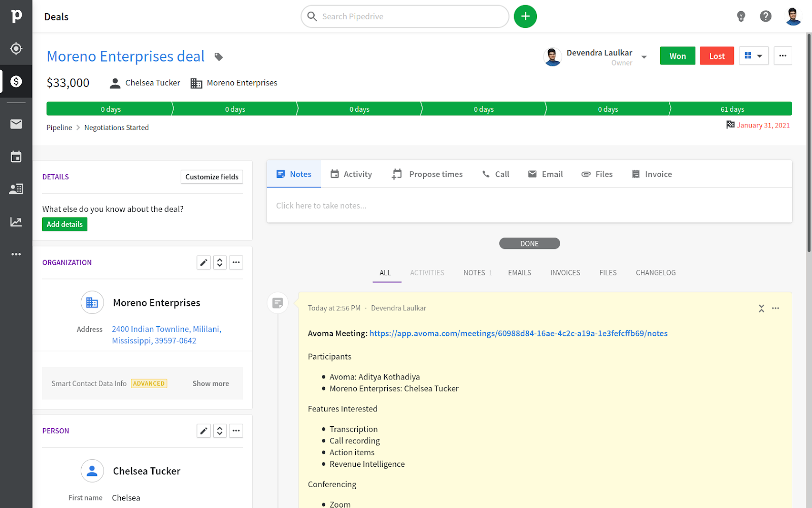This screenshot has width=812, height=508.
Task: Open the Propose times tab
Action: coord(427,174)
